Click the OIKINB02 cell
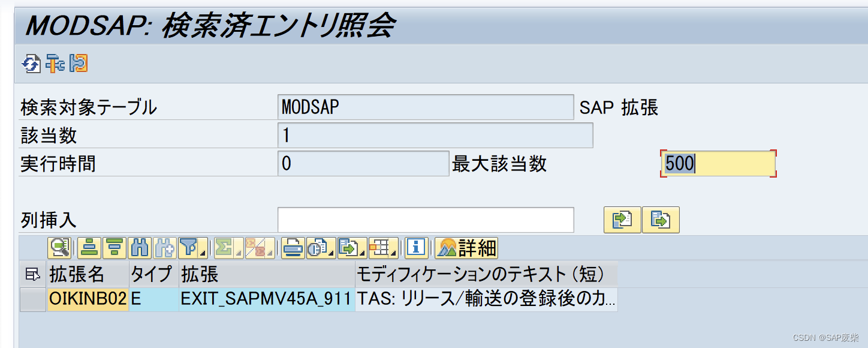The image size is (868, 348). (x=88, y=299)
